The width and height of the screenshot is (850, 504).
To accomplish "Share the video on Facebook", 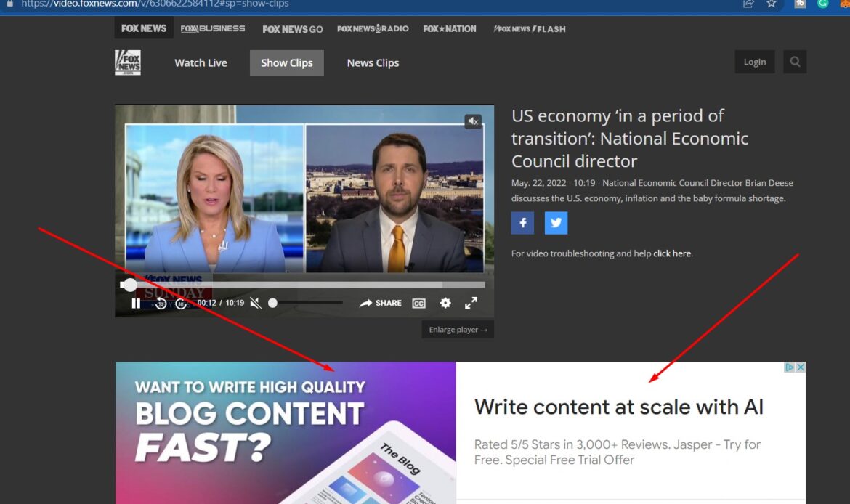I will tap(522, 223).
